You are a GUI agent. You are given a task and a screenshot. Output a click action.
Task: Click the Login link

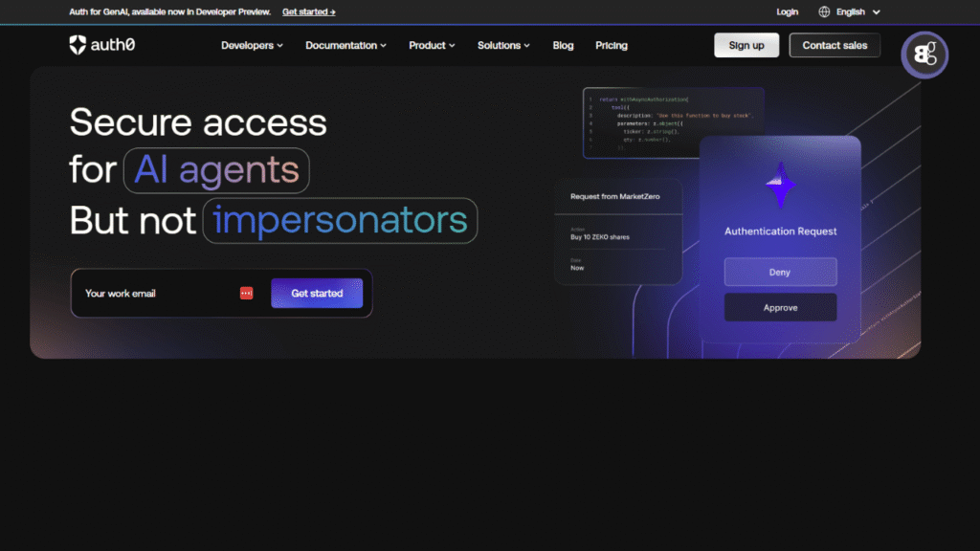pyautogui.click(x=787, y=11)
